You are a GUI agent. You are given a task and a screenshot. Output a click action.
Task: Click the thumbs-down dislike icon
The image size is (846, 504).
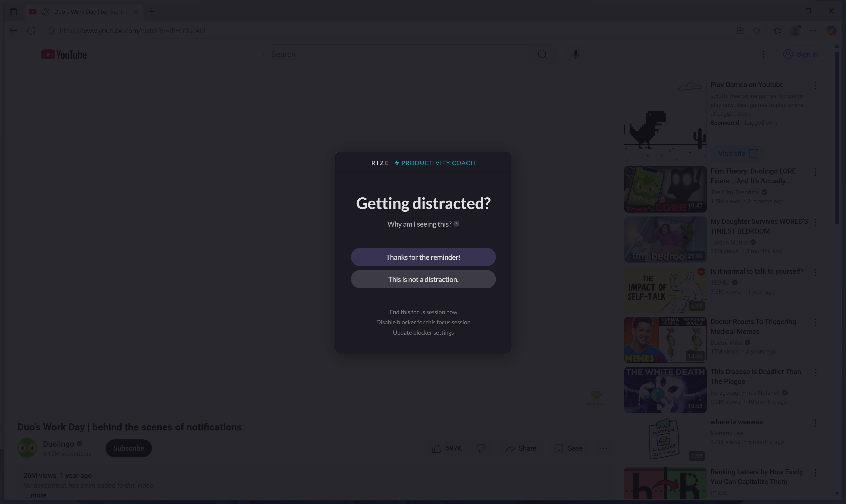coord(481,448)
